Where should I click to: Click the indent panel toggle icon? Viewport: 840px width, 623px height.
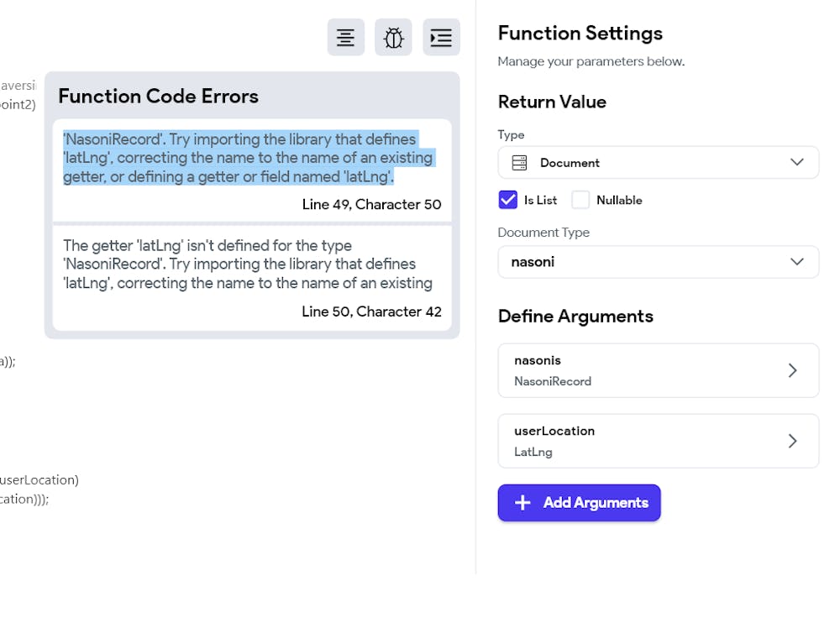click(441, 37)
